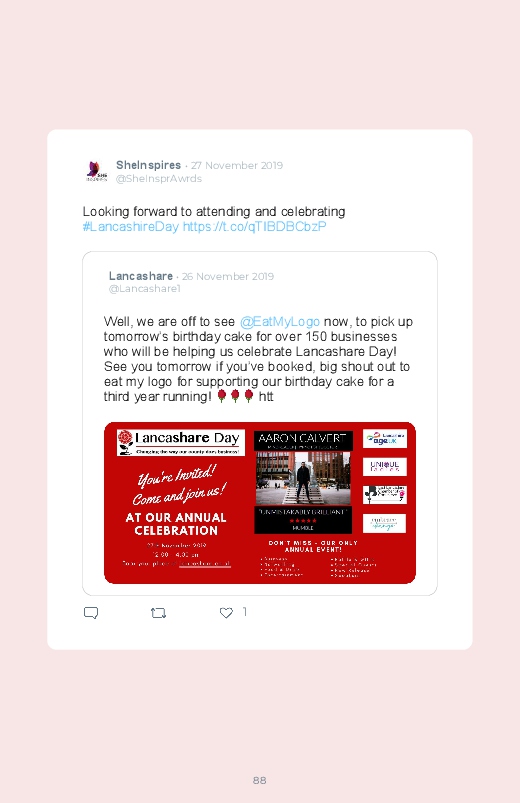520x803 pixels.
Task: Click the SheInspires profile avatar
Action: coord(97,171)
